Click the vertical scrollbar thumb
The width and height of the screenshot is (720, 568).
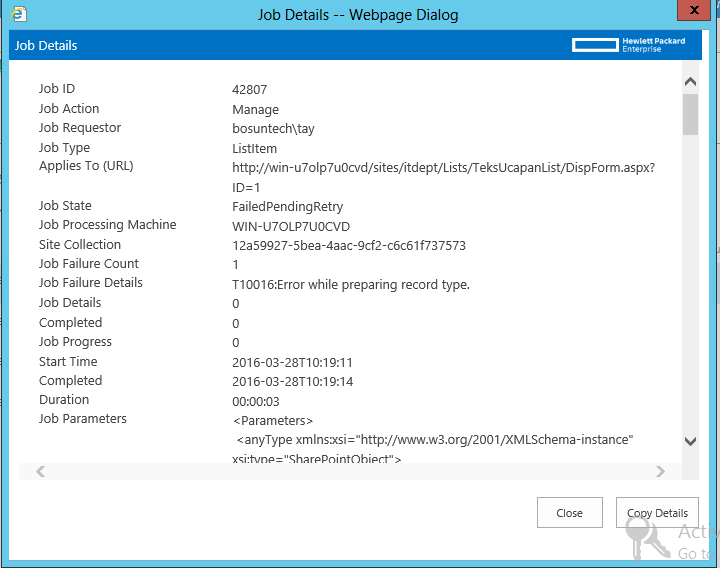(x=690, y=114)
